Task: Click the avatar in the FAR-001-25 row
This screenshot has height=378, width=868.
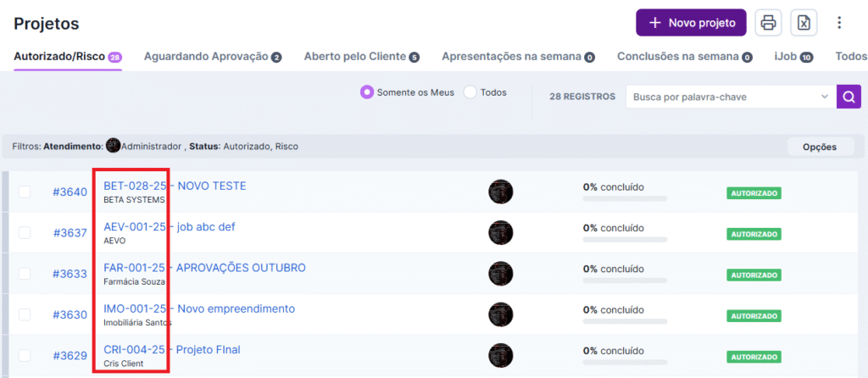Action: tap(501, 274)
